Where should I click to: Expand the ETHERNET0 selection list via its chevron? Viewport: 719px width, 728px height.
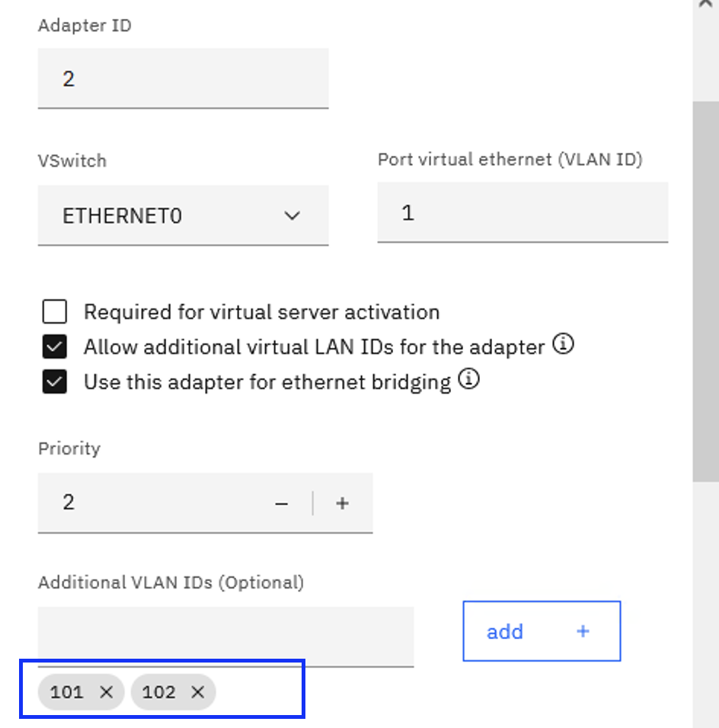[x=292, y=216]
